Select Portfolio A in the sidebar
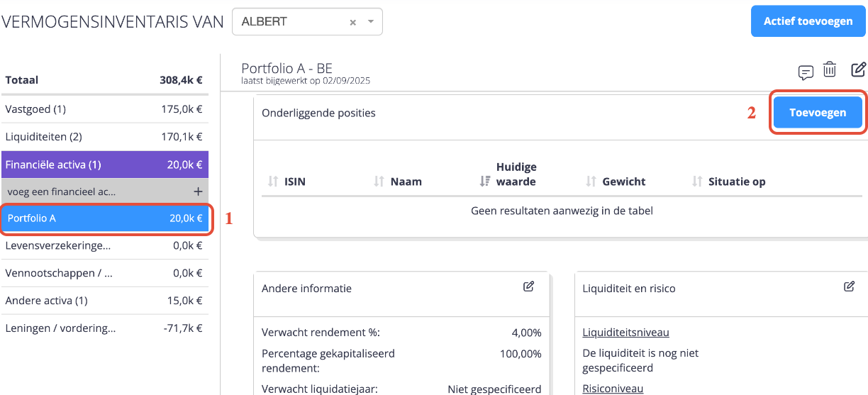This screenshot has width=868, height=395. coord(104,218)
